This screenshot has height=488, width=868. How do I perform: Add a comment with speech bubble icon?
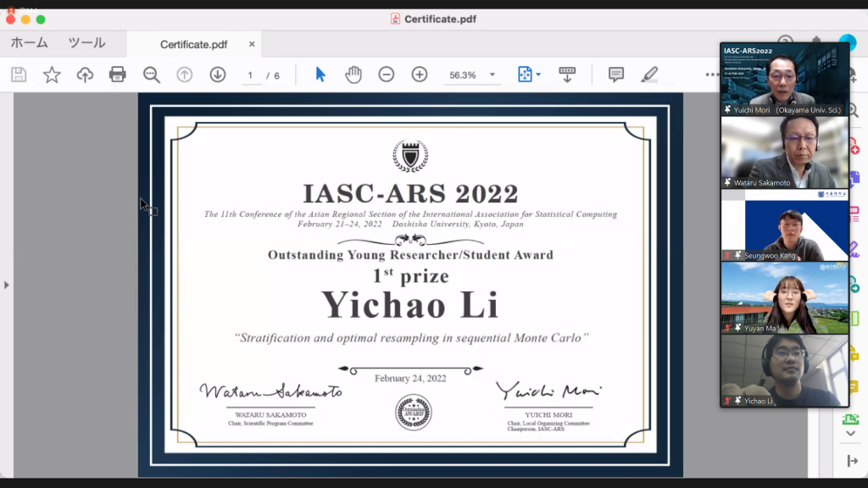coord(616,75)
